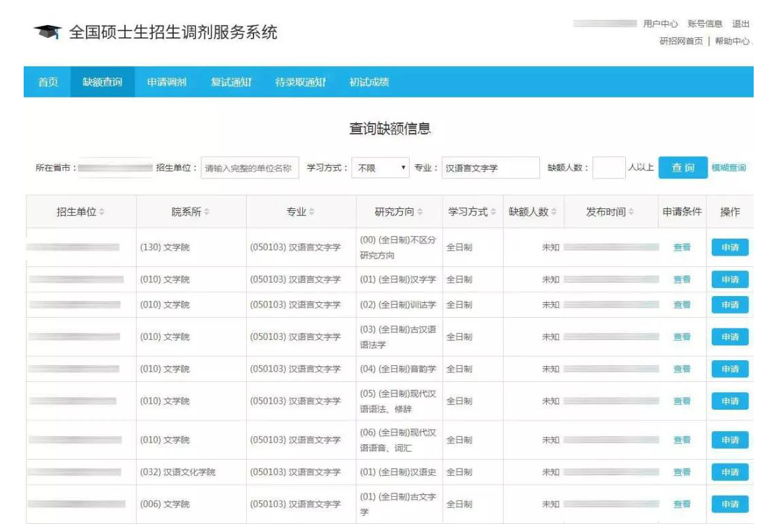Click 查看 for 古汉语语法学 row
Viewport: 776px width, 532px height.
click(682, 337)
